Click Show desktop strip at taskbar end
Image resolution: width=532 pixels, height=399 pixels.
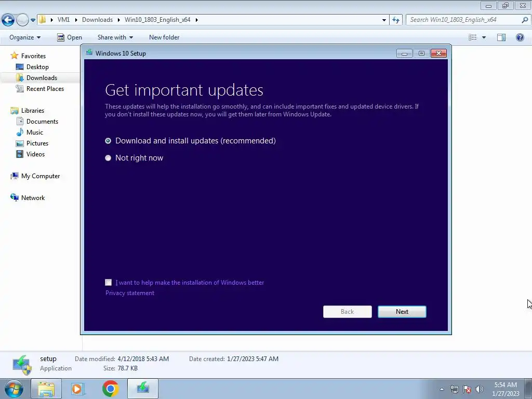[528, 389]
